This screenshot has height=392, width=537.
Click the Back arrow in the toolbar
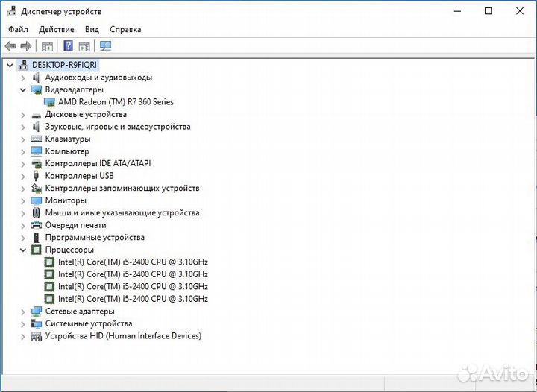coord(10,46)
